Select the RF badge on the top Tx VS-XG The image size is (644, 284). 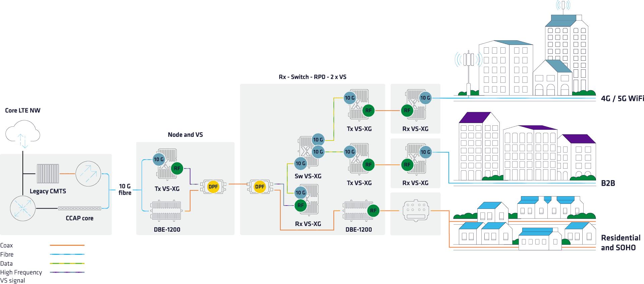click(369, 110)
